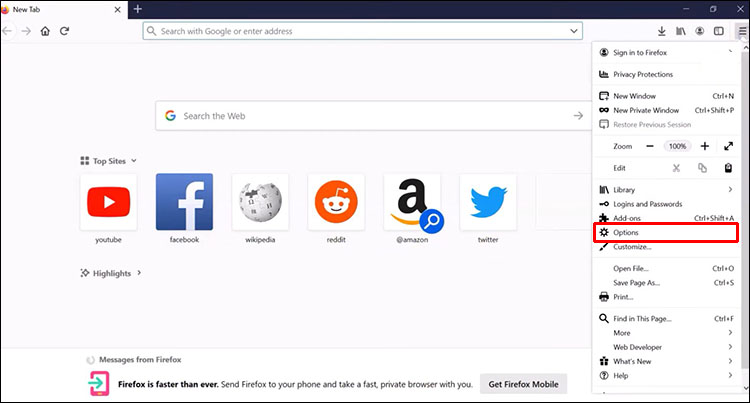Go back with the back arrow

[x=7, y=31]
